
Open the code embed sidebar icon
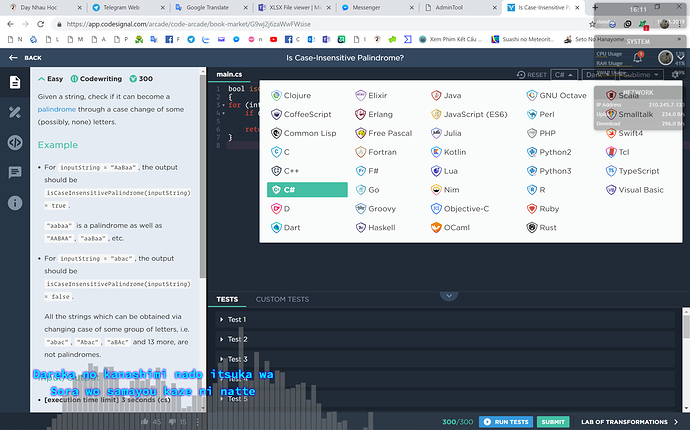click(x=15, y=143)
